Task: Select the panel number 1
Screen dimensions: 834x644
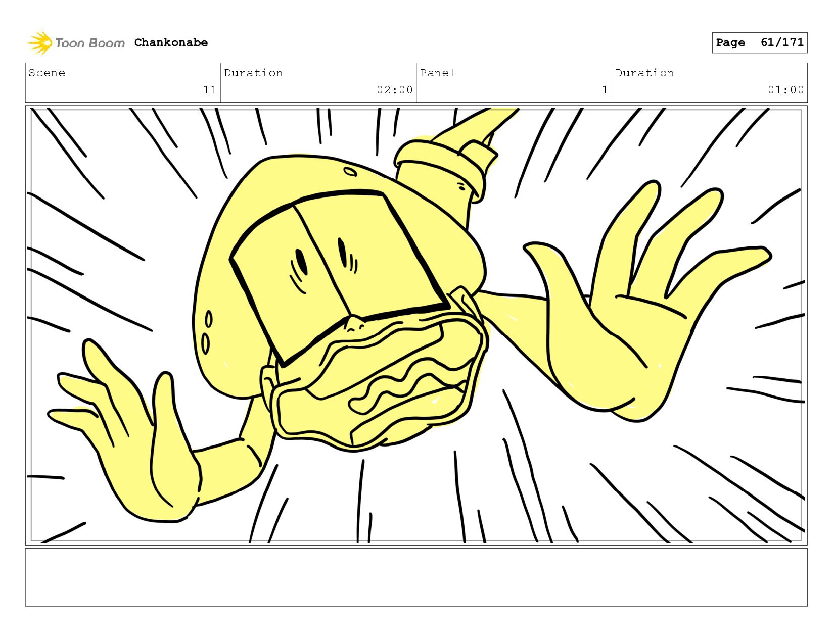Action: point(605,90)
